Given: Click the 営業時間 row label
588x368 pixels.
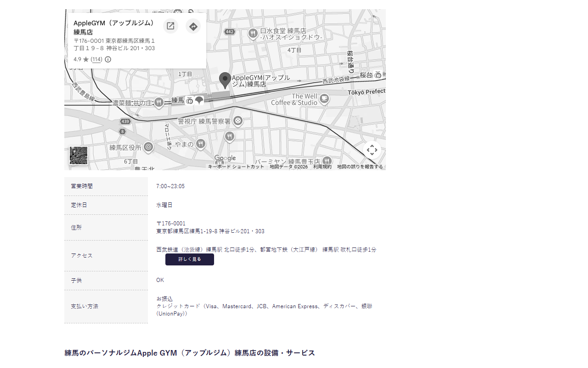Looking at the screenshot, I should (82, 186).
